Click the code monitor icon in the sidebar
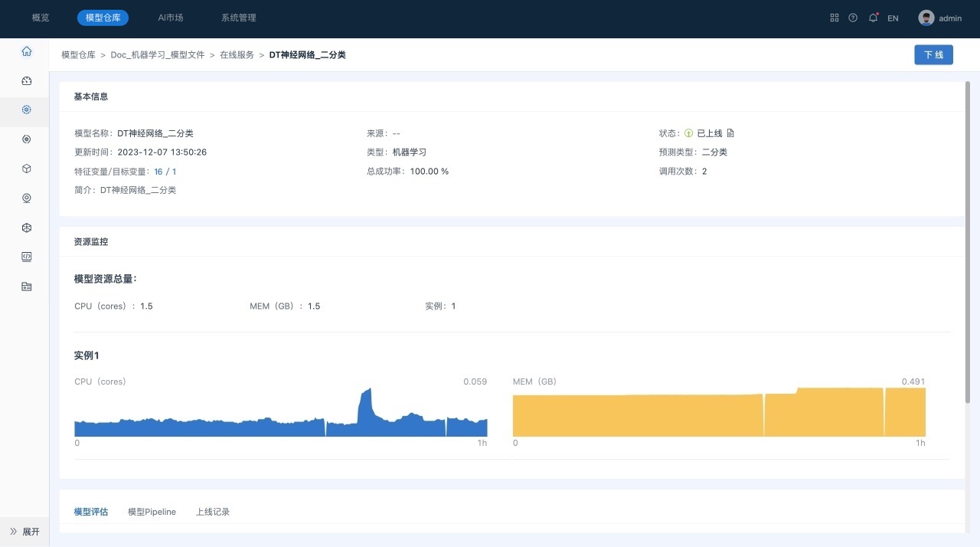This screenshot has width=980, height=547. pos(27,257)
